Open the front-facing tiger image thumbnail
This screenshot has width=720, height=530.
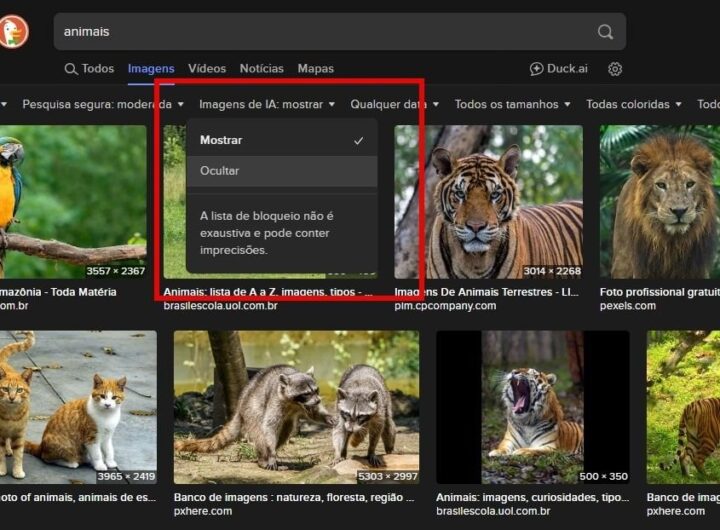(488, 202)
